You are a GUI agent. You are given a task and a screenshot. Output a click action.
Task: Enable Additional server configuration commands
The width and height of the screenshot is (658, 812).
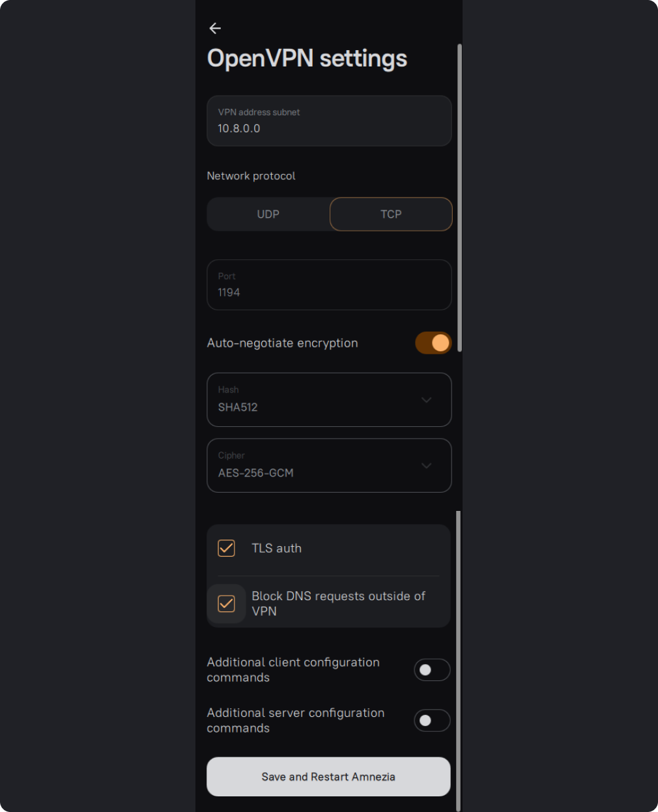click(x=432, y=721)
